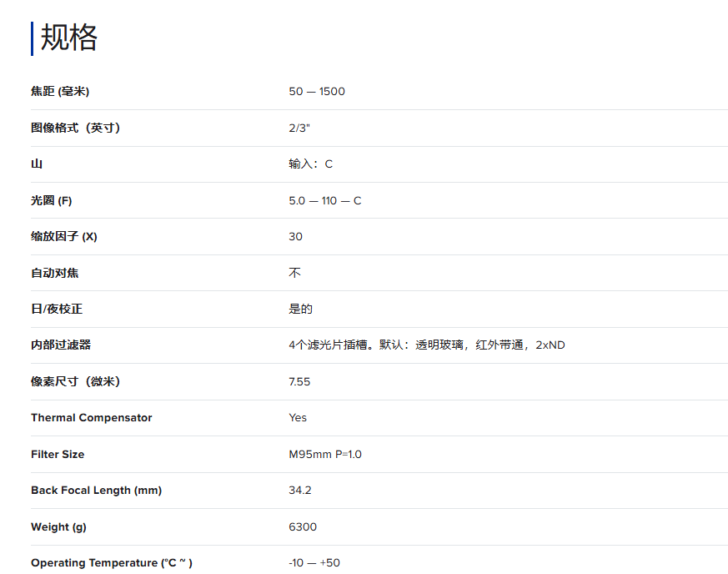Select the pixel size value 7.55

[x=299, y=381]
